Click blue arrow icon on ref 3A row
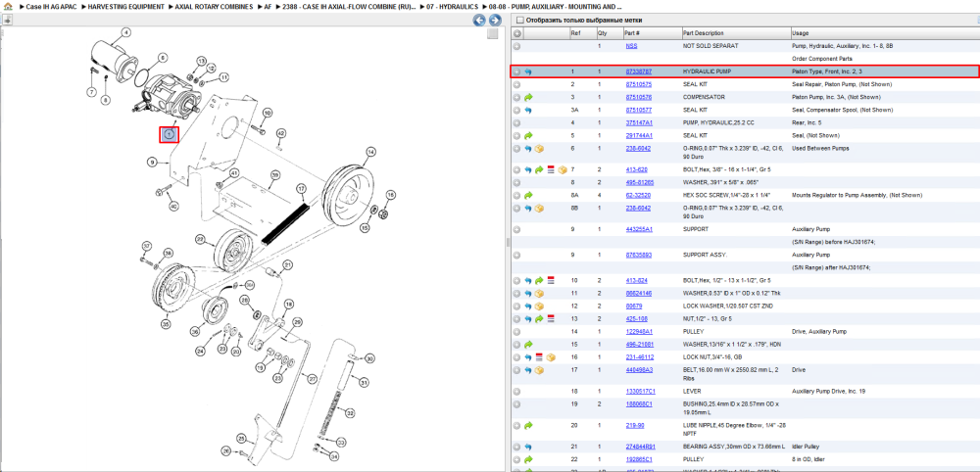The image size is (980, 472). click(528, 110)
